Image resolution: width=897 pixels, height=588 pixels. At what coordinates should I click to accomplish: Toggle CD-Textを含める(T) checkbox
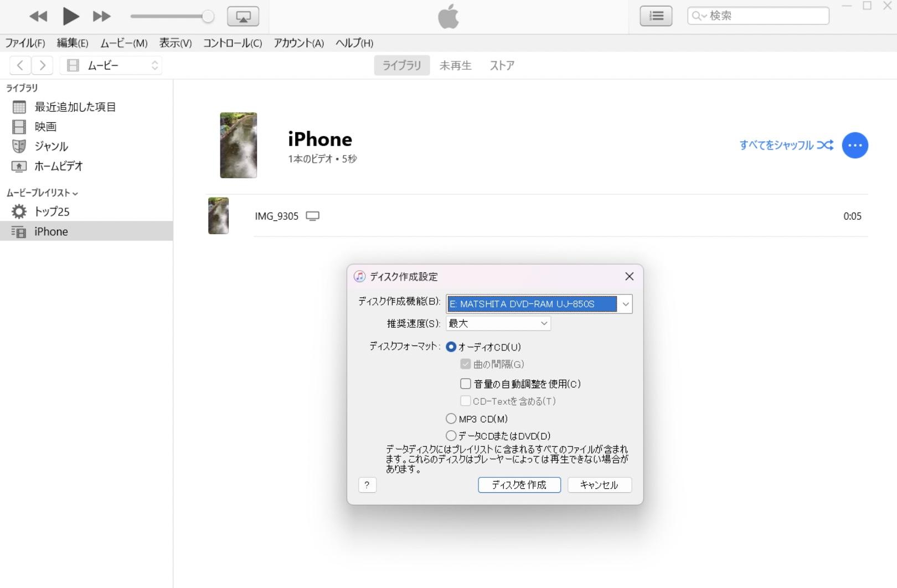pyautogui.click(x=465, y=401)
